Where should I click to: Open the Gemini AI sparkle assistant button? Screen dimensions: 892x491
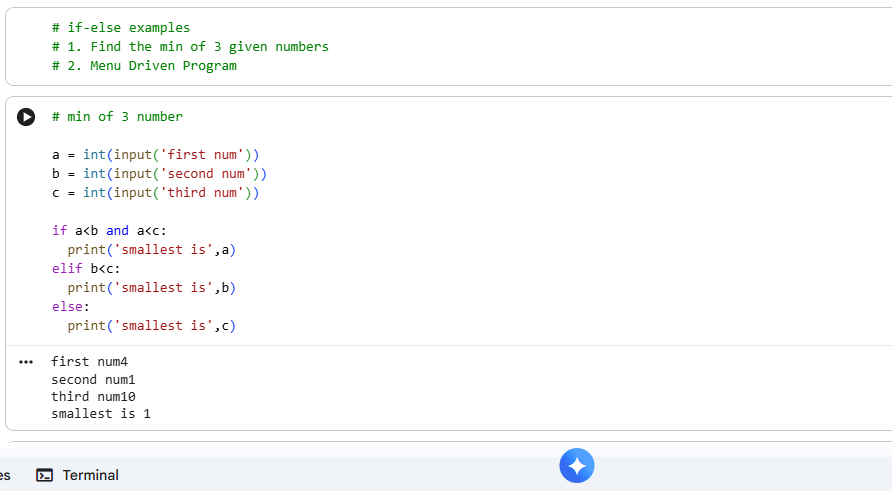[577, 465]
